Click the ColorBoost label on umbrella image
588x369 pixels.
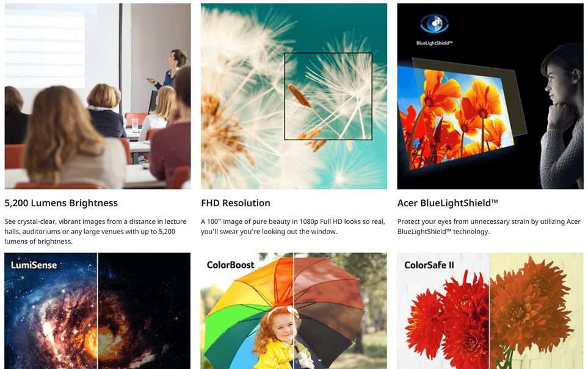231,265
